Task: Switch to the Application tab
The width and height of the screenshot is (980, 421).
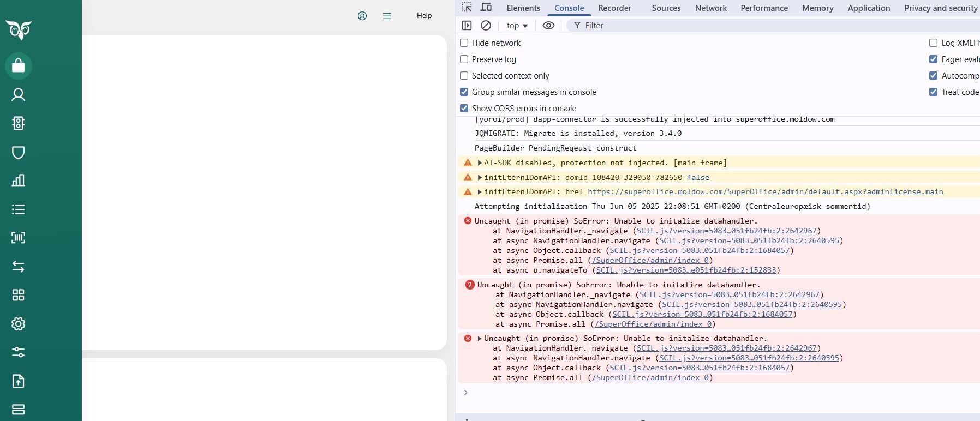Action: (x=869, y=8)
